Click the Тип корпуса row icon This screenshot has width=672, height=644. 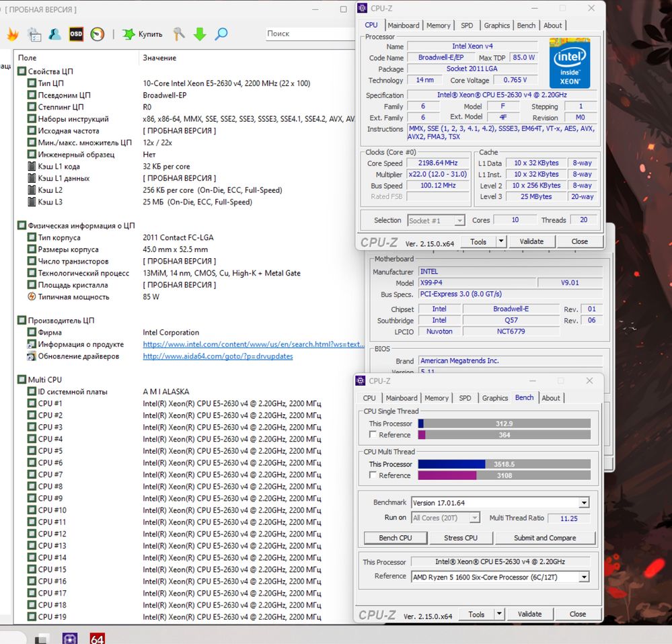coord(32,238)
